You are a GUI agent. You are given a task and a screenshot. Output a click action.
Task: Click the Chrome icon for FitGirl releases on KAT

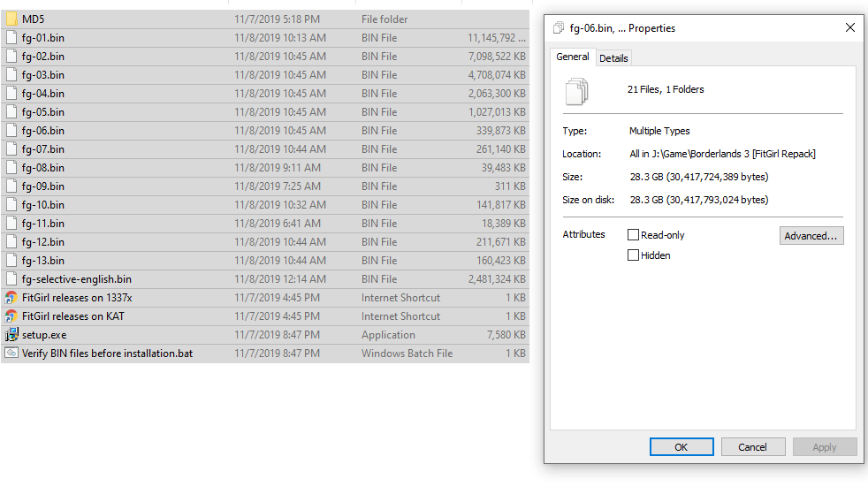coord(11,316)
